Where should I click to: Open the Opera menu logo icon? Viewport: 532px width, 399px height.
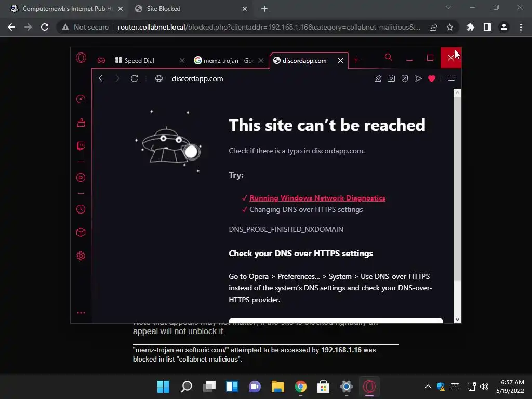click(81, 58)
